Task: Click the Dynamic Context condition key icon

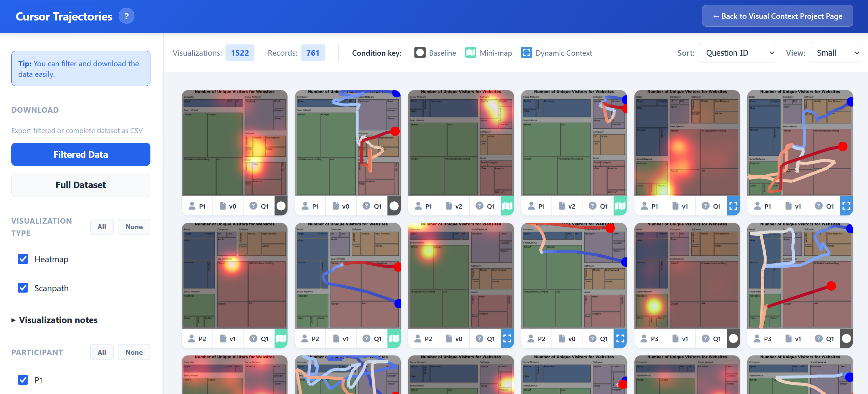Action: (526, 53)
